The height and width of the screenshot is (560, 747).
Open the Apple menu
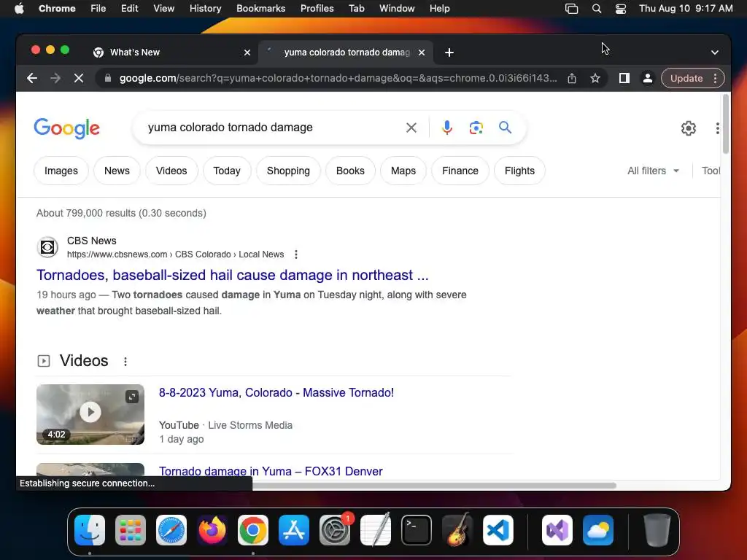(x=19, y=8)
